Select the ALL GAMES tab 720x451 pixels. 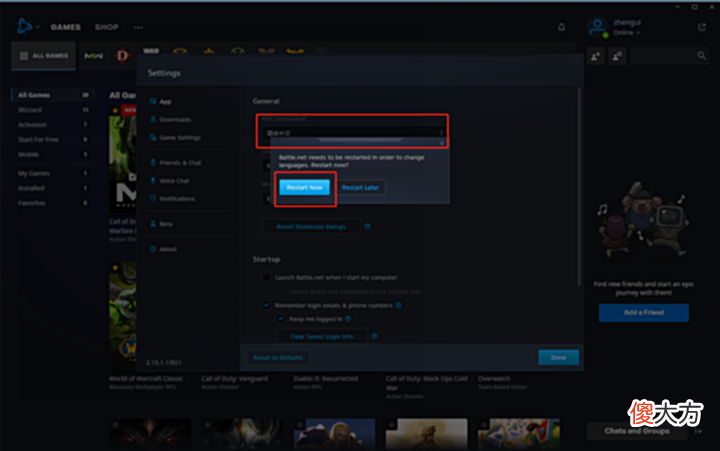(x=44, y=56)
